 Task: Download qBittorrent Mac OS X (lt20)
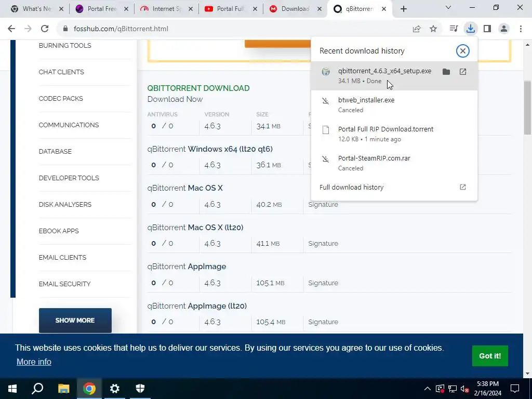coord(195,228)
